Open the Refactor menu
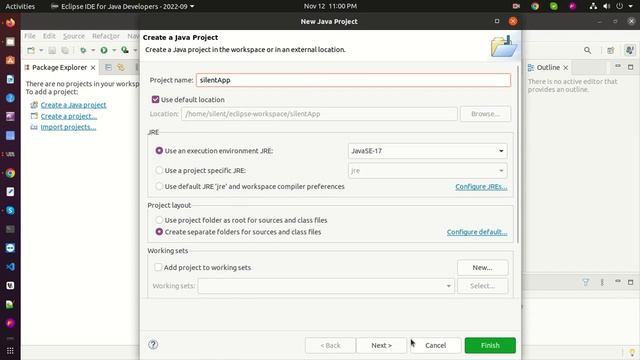640x360 pixels. (106, 36)
